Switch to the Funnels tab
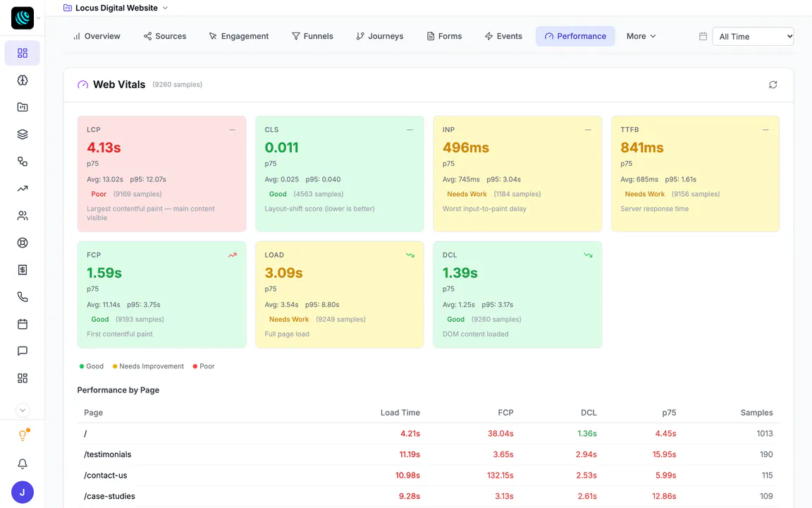812x508 pixels. (312, 36)
